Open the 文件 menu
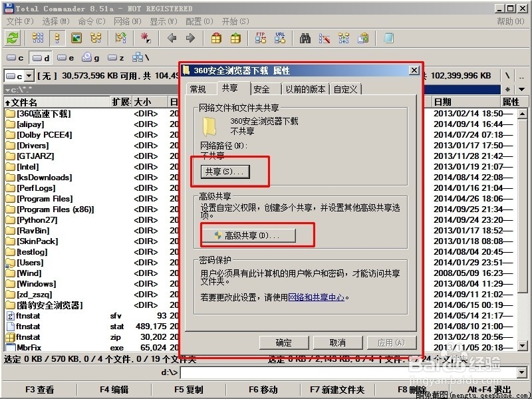The width and height of the screenshot is (532, 399). pyautogui.click(x=20, y=21)
